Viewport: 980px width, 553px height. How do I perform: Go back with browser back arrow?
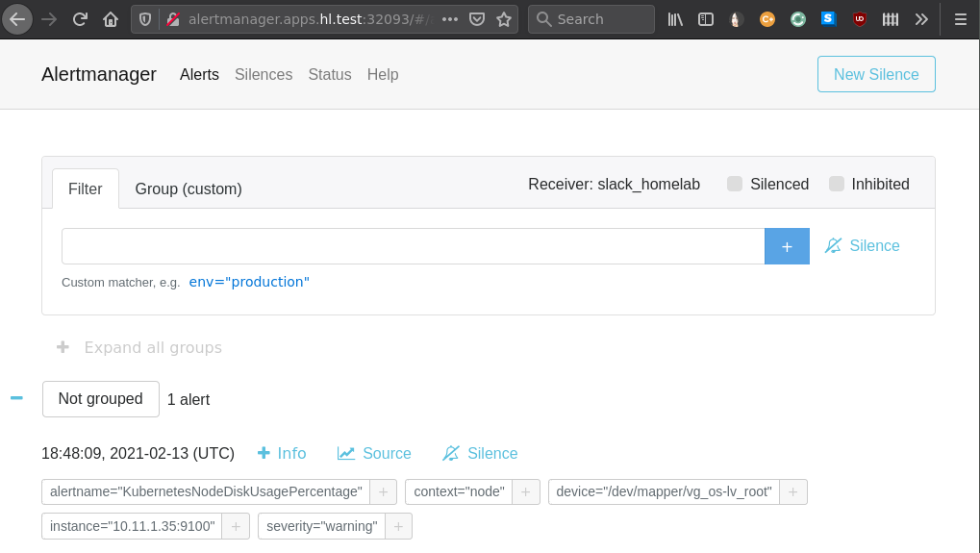click(17, 19)
